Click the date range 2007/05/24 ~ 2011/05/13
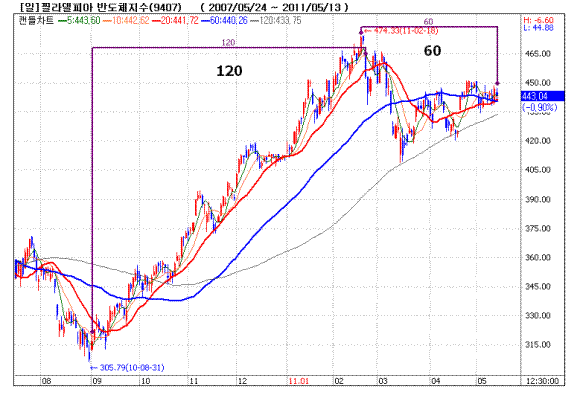This screenshot has width=580, height=401. (x=274, y=7)
